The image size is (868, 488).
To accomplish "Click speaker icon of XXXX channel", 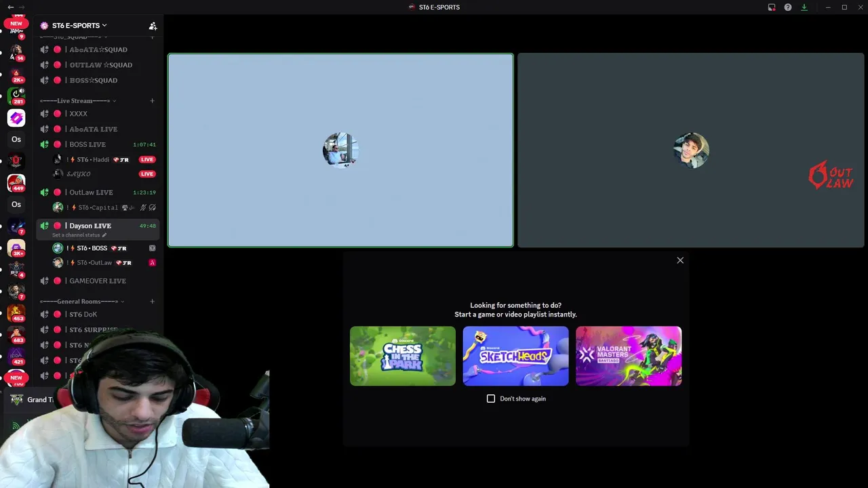I will coord(44,114).
